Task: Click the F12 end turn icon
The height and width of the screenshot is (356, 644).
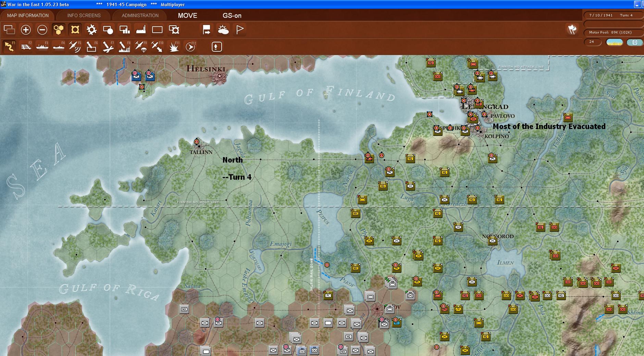Action: [x=190, y=47]
